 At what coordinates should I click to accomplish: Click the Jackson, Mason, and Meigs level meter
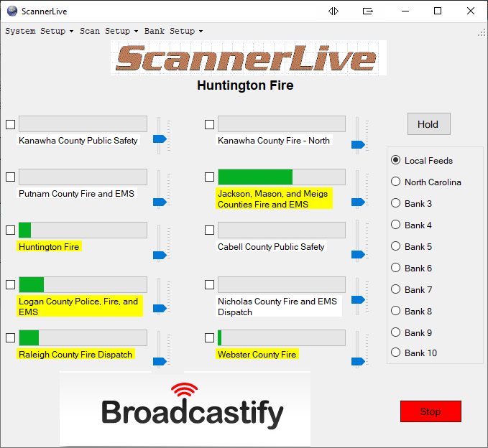coord(282,177)
